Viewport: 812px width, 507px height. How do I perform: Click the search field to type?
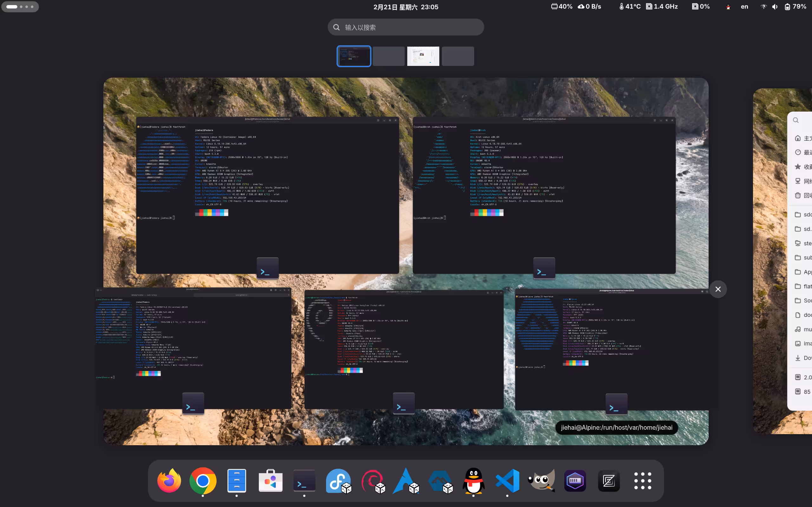click(406, 27)
